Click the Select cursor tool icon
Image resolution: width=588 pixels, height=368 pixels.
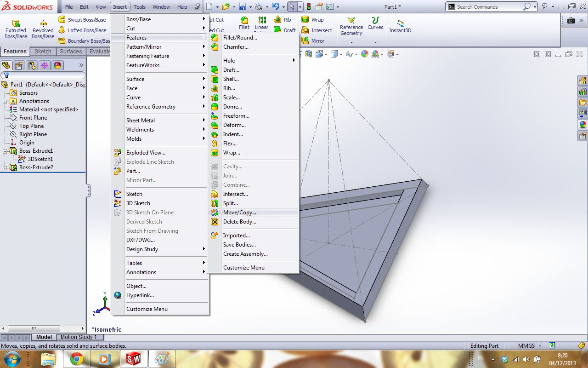(x=292, y=7)
